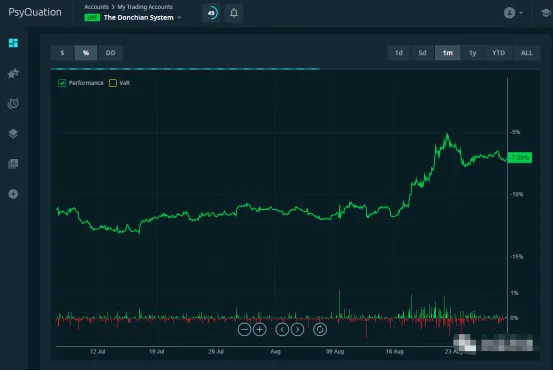Viewport: 553px width, 371px height.
Task: Zoom out the chart with minus icon
Action: 244,330
